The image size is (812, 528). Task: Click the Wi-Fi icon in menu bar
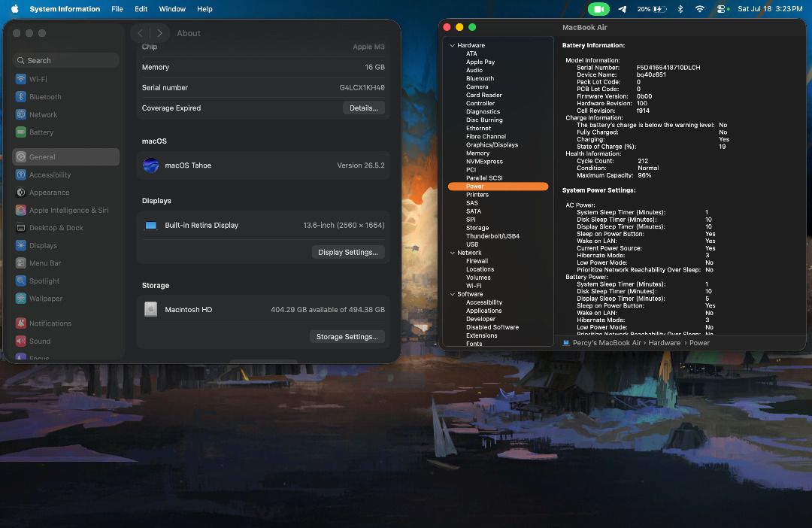(700, 9)
